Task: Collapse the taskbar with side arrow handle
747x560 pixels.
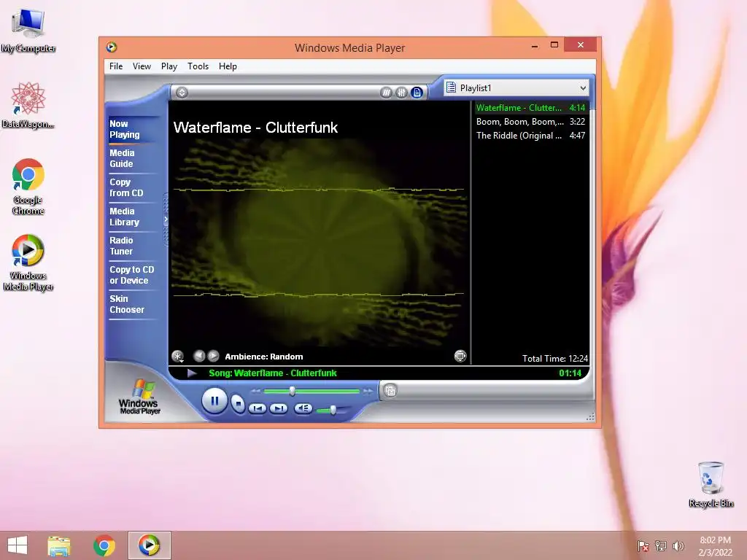Action: click(166, 219)
